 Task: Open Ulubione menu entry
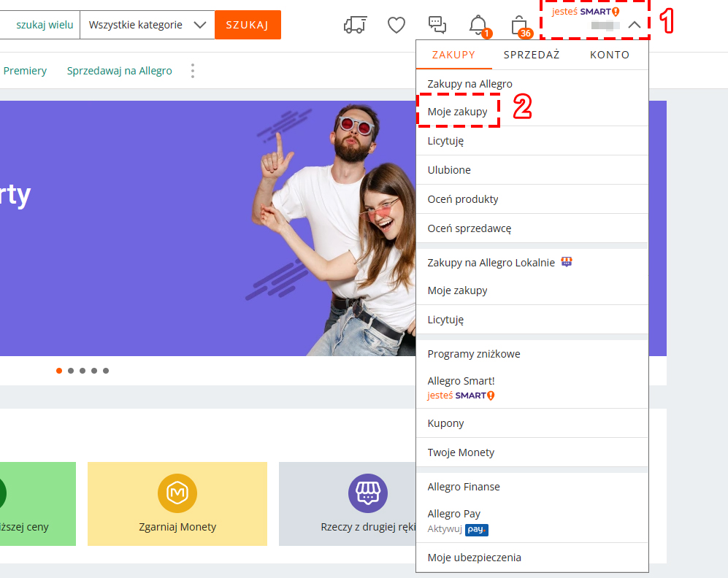click(x=532, y=170)
